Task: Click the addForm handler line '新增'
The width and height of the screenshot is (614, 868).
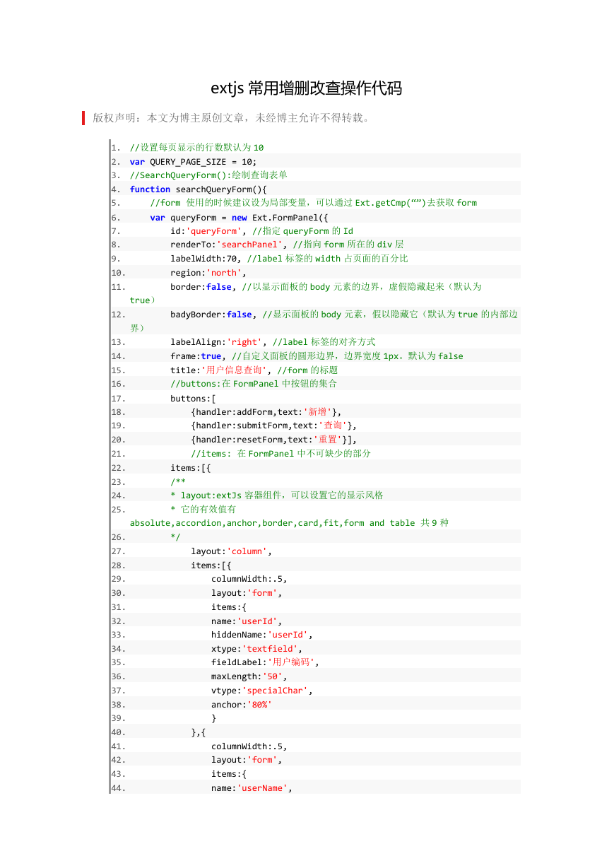Action: pyautogui.click(x=266, y=411)
